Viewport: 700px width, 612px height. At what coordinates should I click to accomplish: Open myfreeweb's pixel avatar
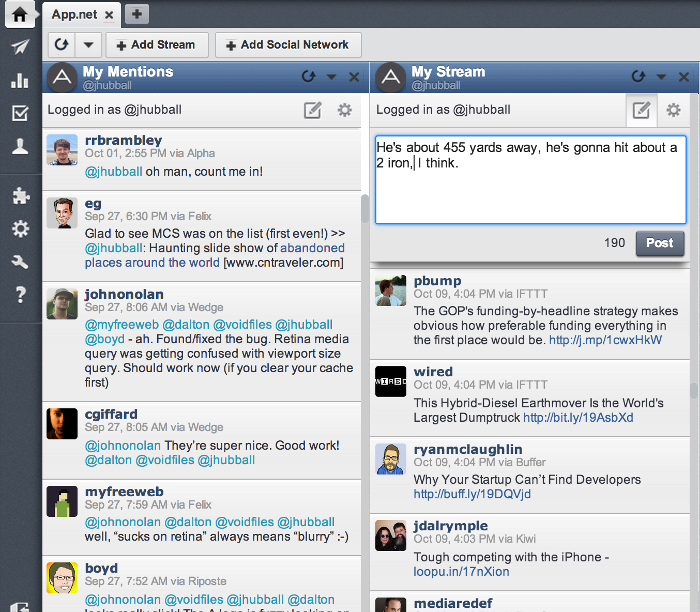62,501
